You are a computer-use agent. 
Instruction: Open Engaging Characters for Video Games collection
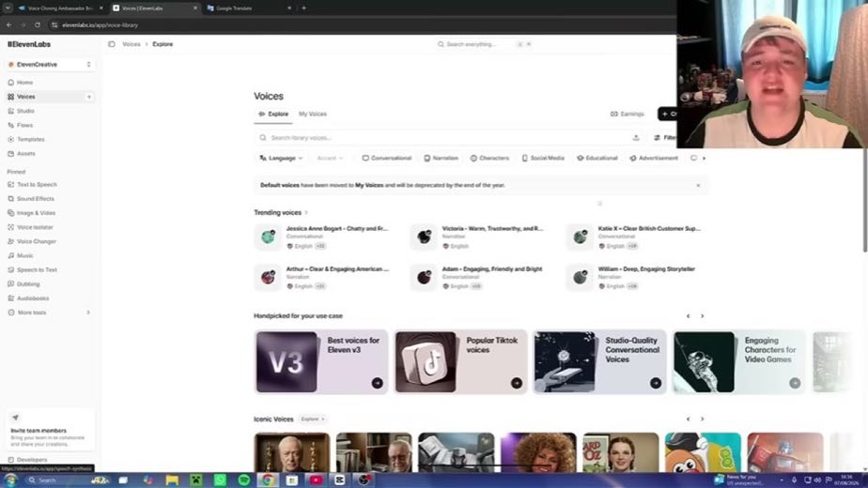click(739, 362)
